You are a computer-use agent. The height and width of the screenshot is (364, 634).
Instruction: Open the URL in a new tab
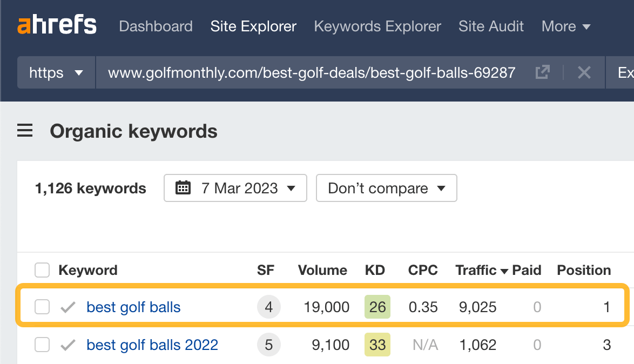tap(543, 72)
